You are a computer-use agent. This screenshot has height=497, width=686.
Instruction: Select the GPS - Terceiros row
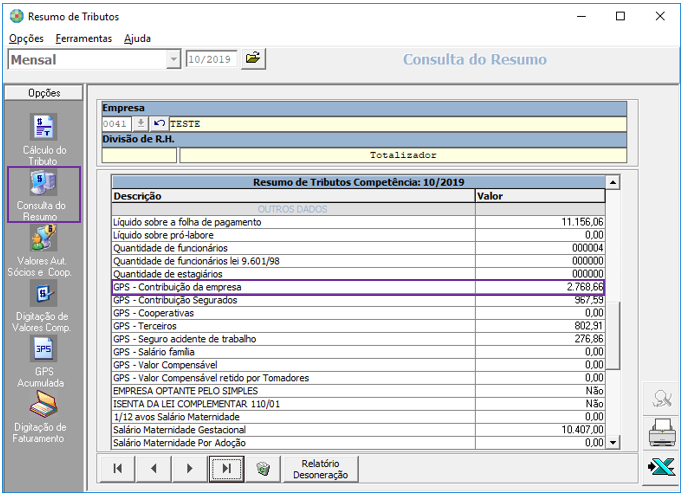[358, 326]
